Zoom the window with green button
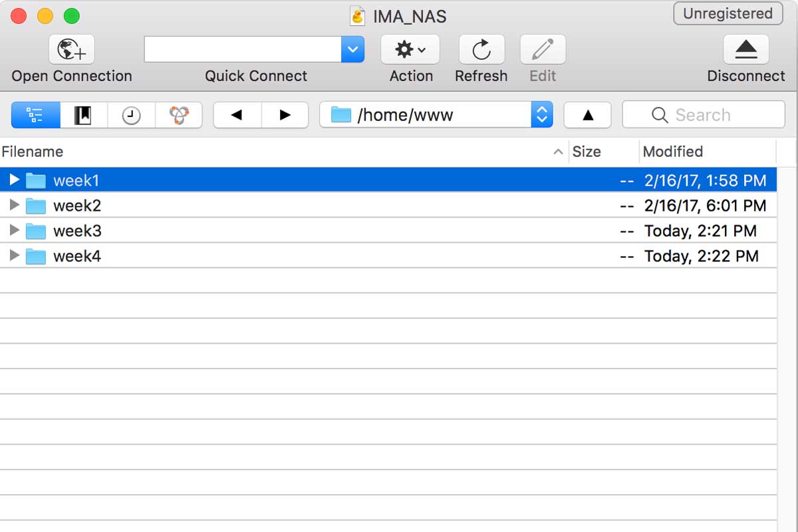This screenshot has width=798, height=532. [x=71, y=16]
